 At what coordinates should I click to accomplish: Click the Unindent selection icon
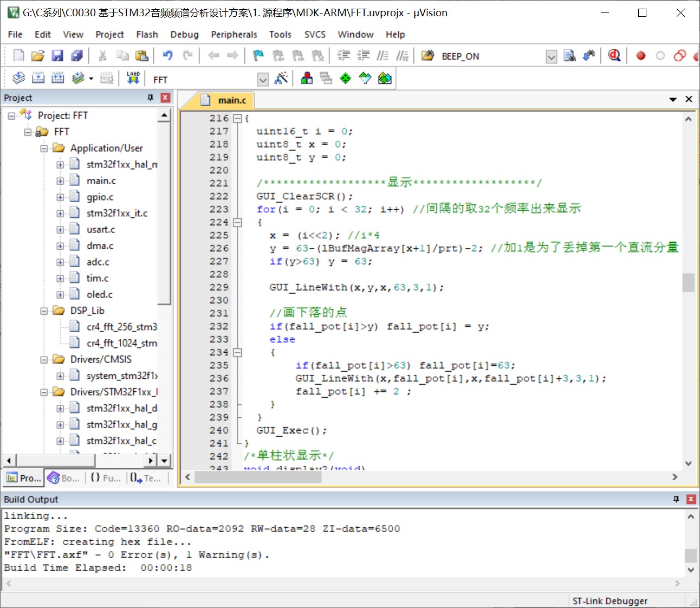[x=363, y=55]
